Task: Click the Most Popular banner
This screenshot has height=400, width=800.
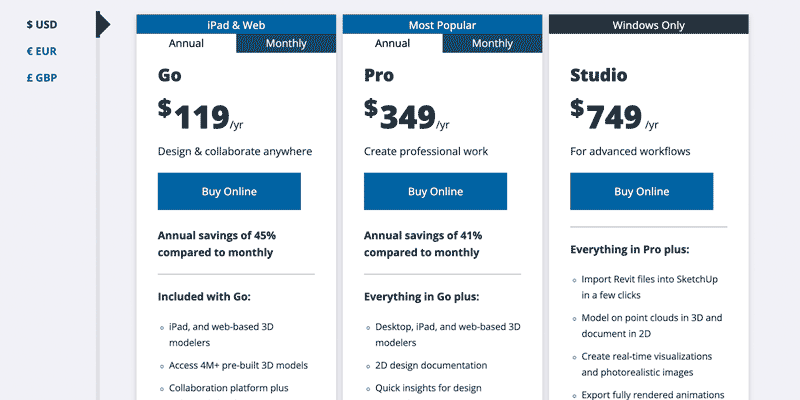Action: click(x=442, y=24)
